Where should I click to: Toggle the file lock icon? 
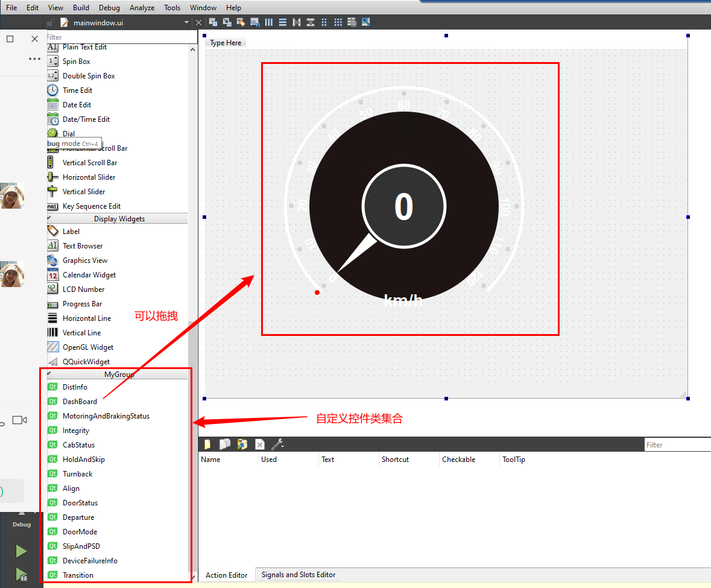coord(51,22)
